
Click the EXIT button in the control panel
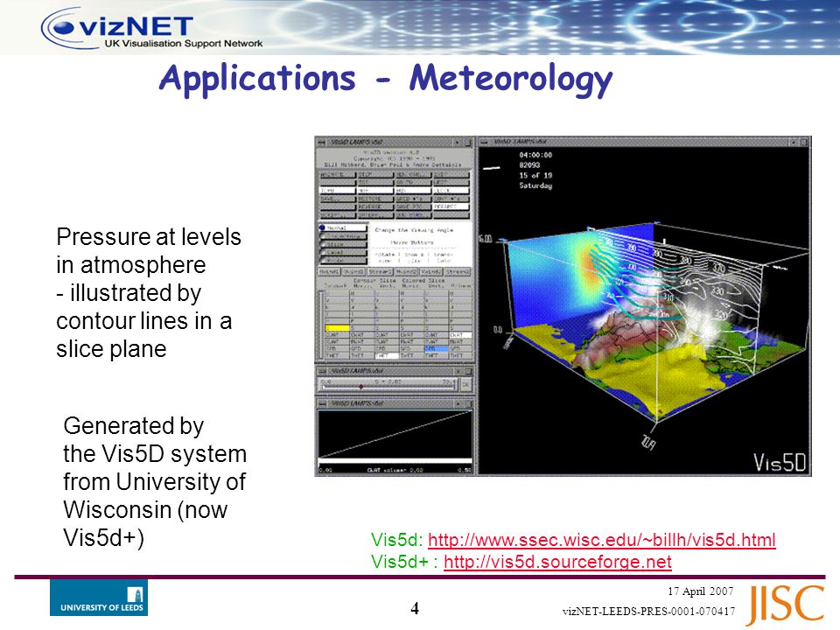pos(451,175)
